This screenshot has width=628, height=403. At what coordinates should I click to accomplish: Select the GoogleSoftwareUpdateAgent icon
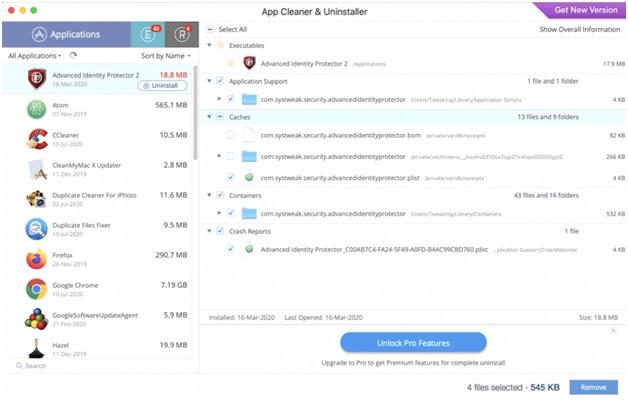tap(36, 319)
